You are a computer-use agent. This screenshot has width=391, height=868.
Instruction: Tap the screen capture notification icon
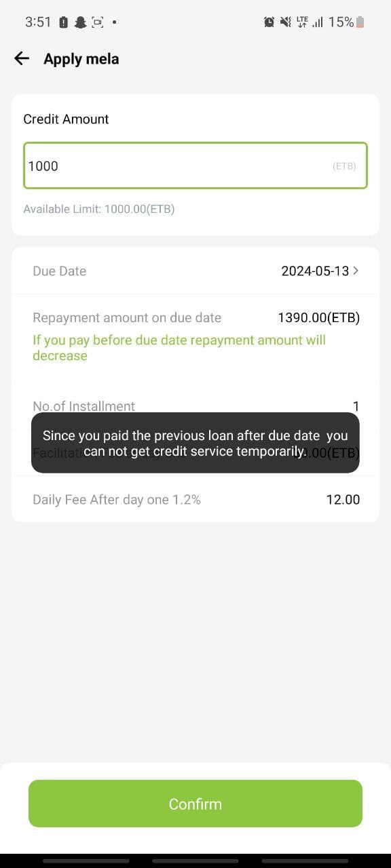pyautogui.click(x=97, y=22)
